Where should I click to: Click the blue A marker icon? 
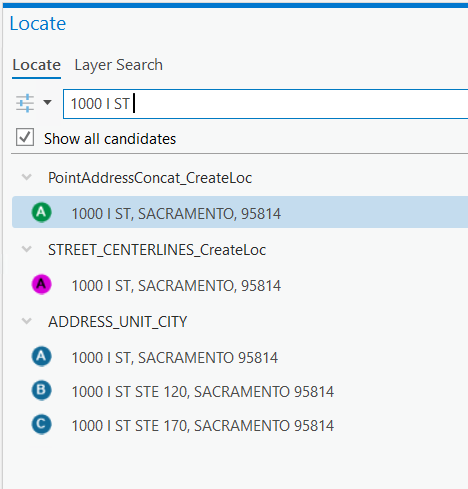click(41, 356)
